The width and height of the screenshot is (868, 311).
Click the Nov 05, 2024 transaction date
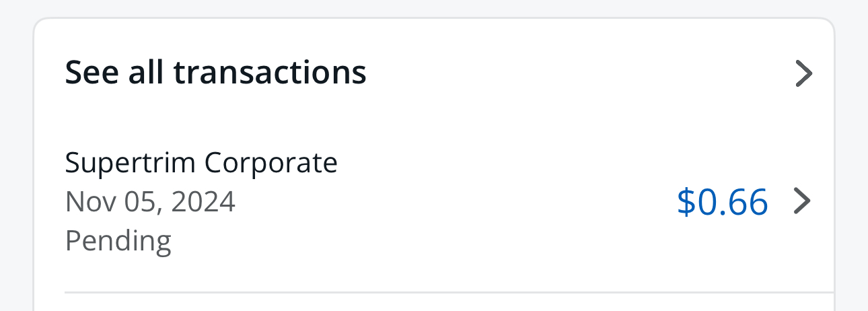(150, 202)
